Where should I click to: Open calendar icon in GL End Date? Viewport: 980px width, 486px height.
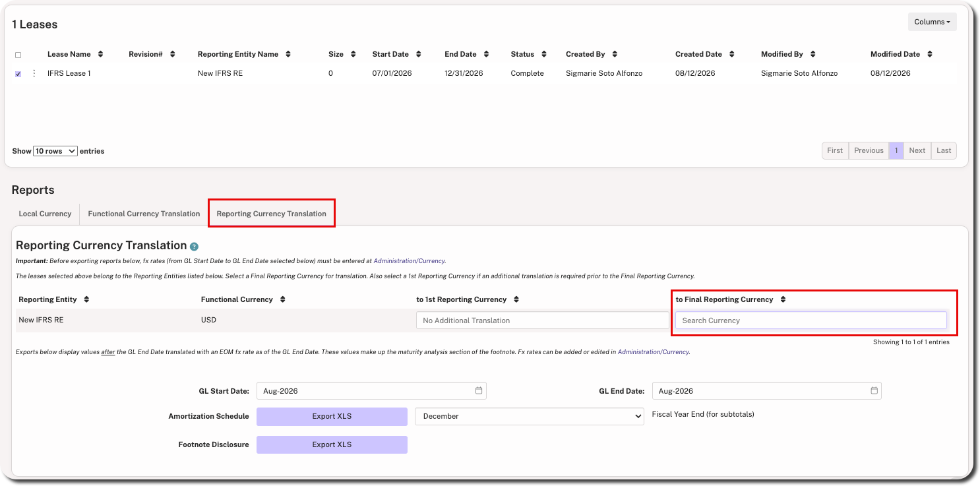(874, 390)
